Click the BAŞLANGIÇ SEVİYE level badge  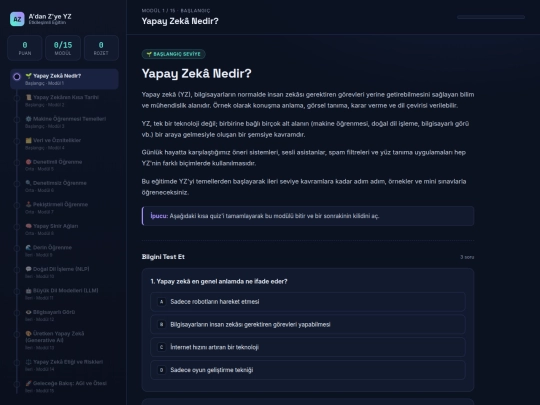point(174,54)
